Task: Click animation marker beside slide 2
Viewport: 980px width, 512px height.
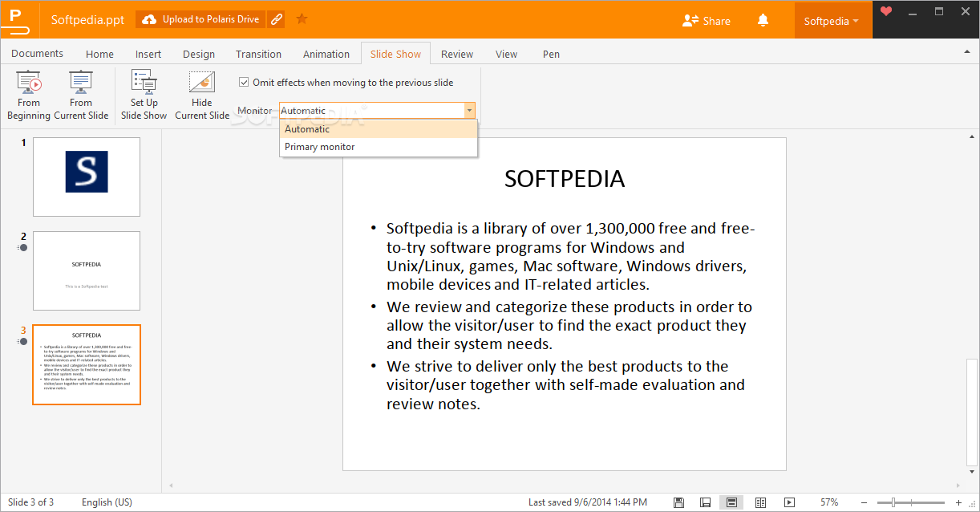Action: [22, 248]
